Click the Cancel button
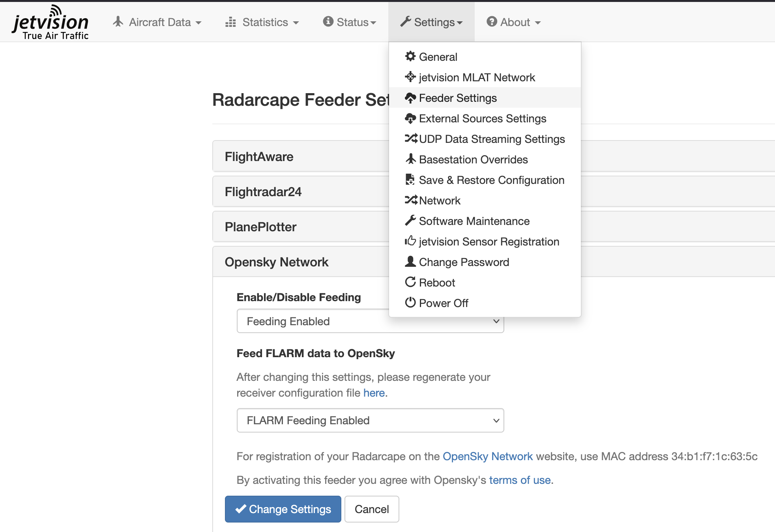Viewport: 775px width, 532px height. [371, 509]
